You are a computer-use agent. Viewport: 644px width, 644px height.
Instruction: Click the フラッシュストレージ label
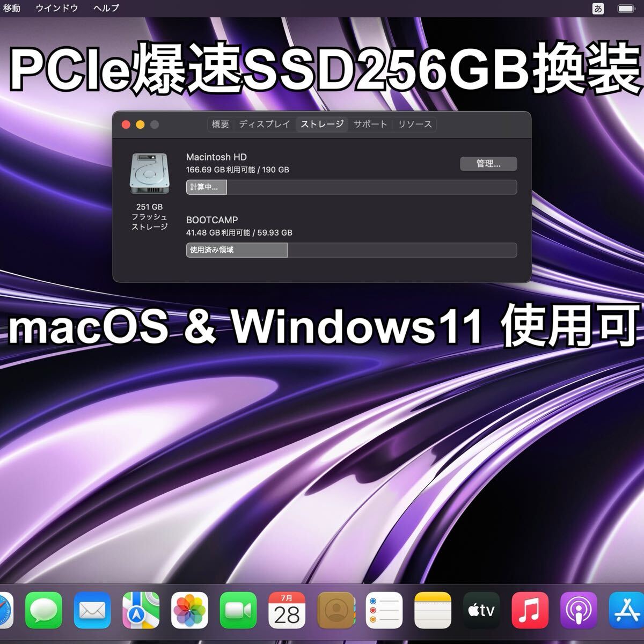tap(150, 222)
